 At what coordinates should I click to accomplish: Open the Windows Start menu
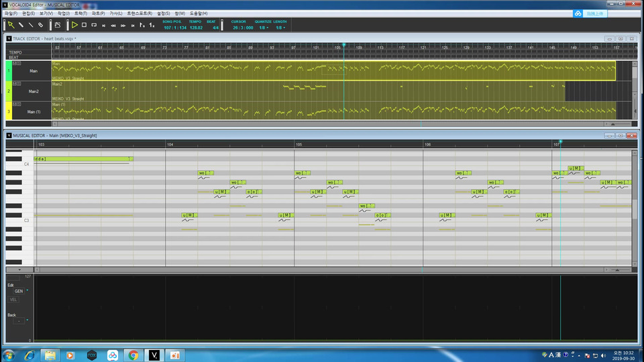point(8,355)
